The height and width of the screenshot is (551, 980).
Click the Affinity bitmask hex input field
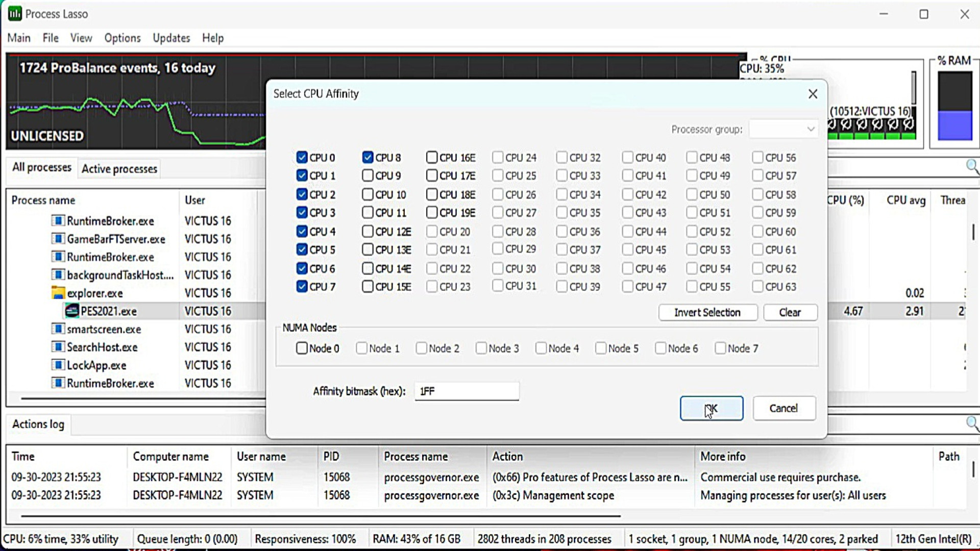tap(467, 391)
